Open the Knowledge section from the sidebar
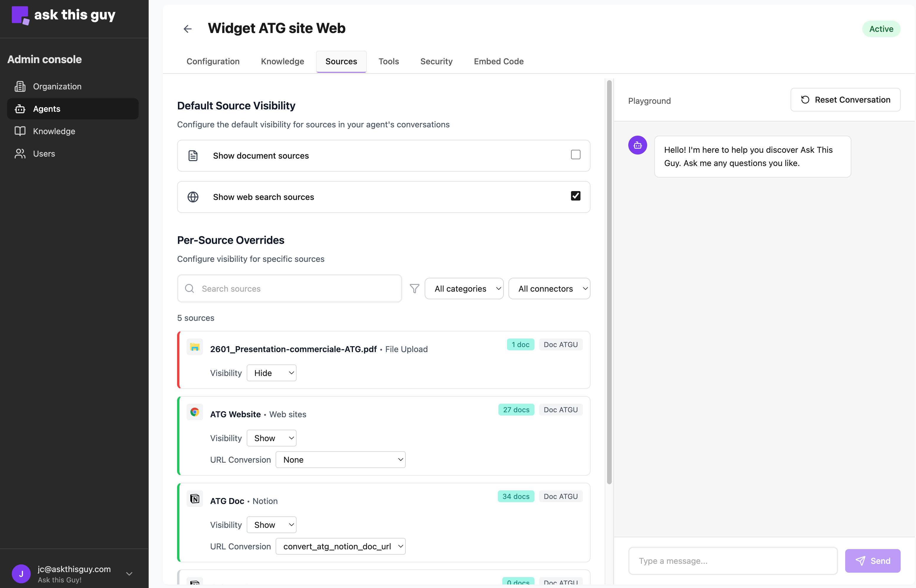This screenshot has width=916, height=588. point(54,131)
